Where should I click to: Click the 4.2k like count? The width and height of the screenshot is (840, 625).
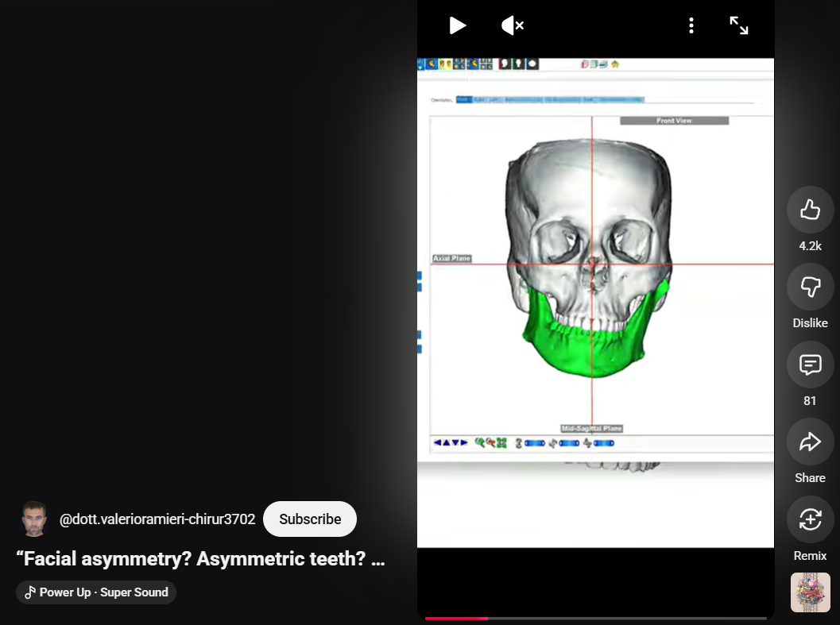810,246
